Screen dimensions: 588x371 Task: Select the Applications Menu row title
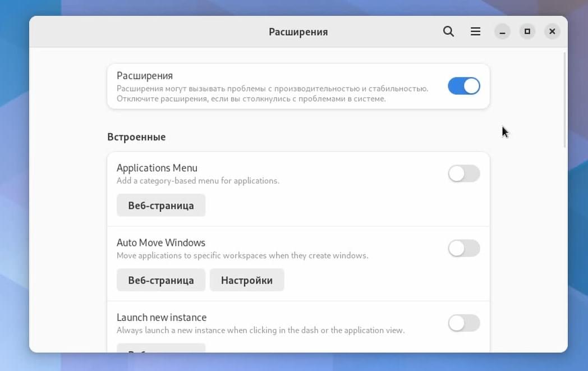click(157, 168)
